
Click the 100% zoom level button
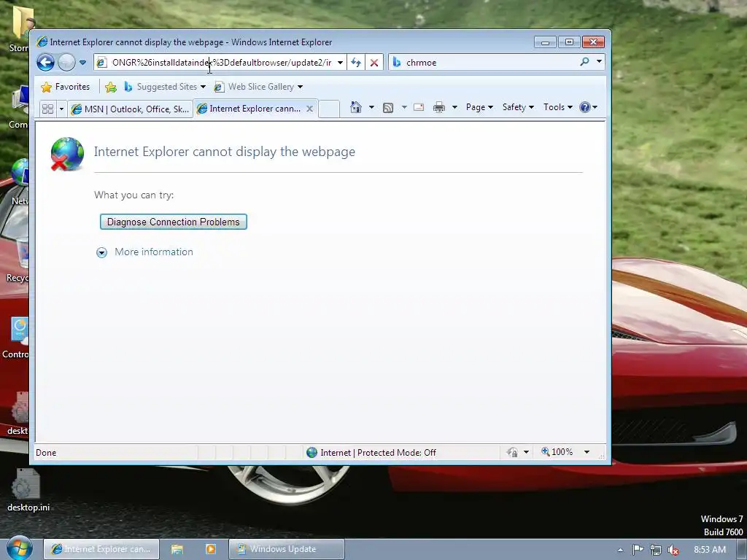[x=557, y=452]
